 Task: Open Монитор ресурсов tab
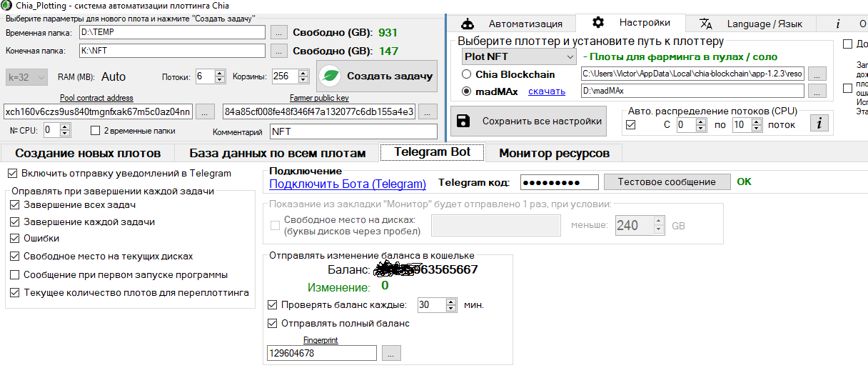pos(554,153)
